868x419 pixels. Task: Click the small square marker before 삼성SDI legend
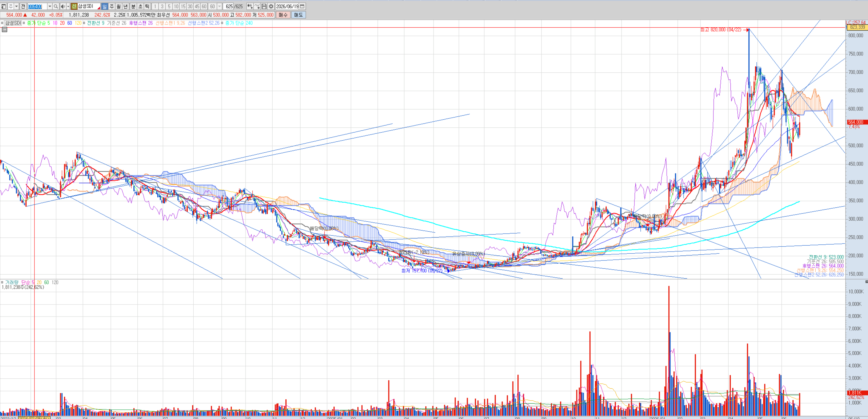coord(2,23)
